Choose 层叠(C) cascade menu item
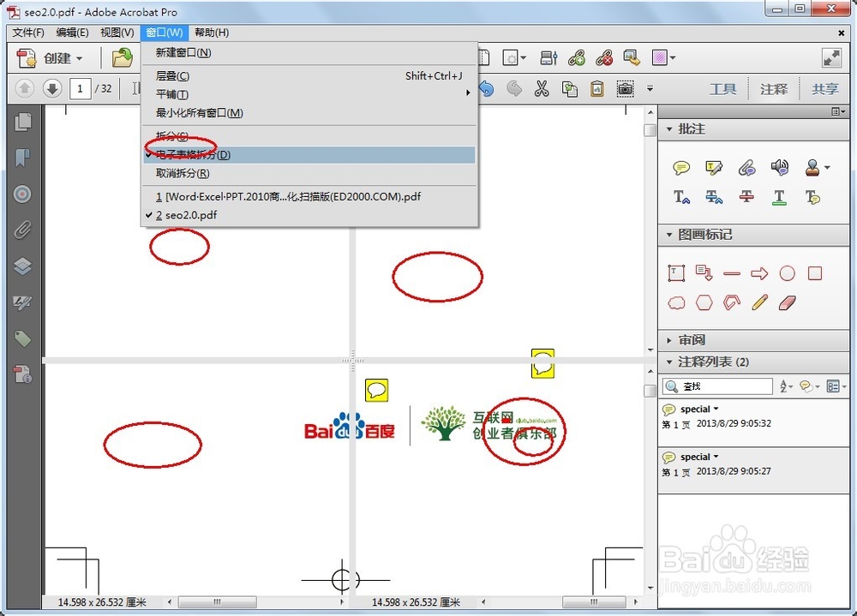Screen dimensions: 857x616 (309, 76)
